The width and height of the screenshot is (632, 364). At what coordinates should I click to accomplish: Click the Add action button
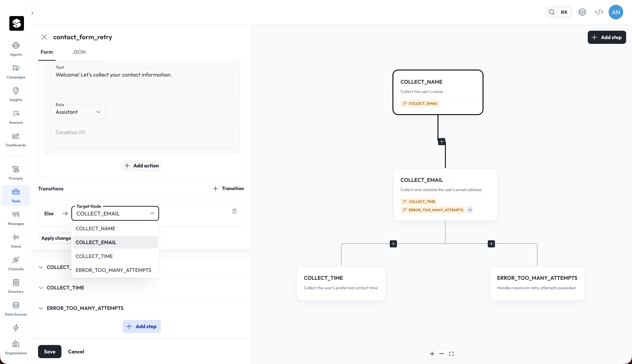[x=142, y=166]
